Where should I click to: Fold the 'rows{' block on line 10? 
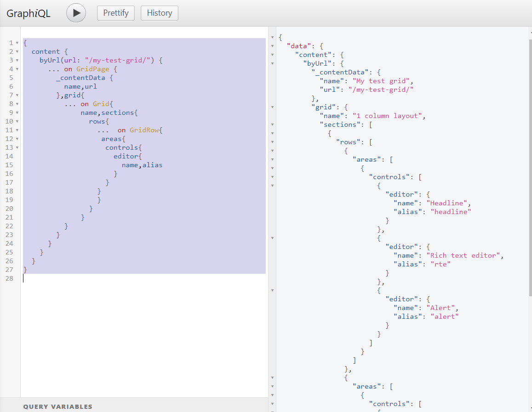pyautogui.click(x=17, y=122)
